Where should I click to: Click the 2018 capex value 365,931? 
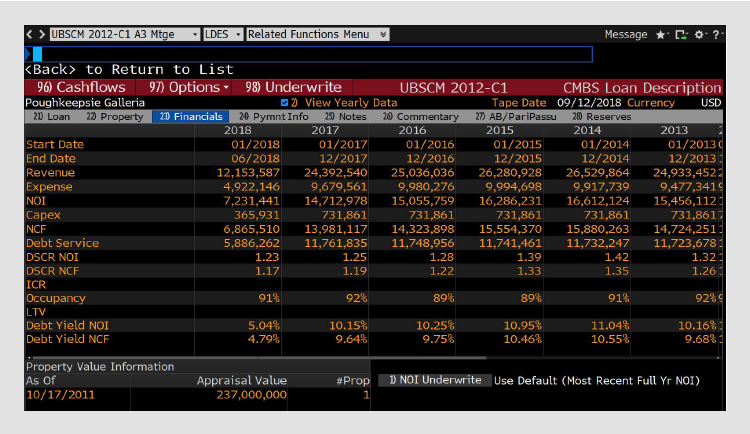pyautogui.click(x=257, y=215)
